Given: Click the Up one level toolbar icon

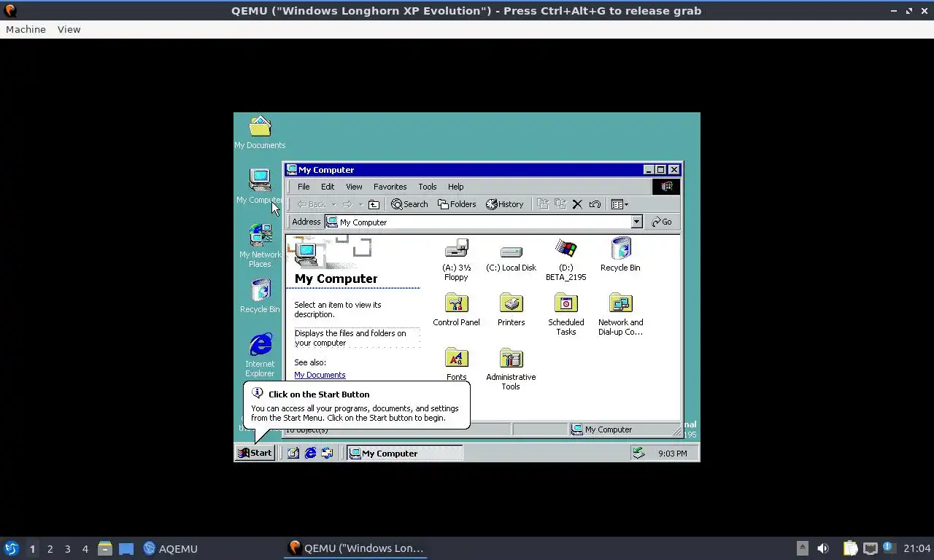Looking at the screenshot, I should pyautogui.click(x=374, y=204).
